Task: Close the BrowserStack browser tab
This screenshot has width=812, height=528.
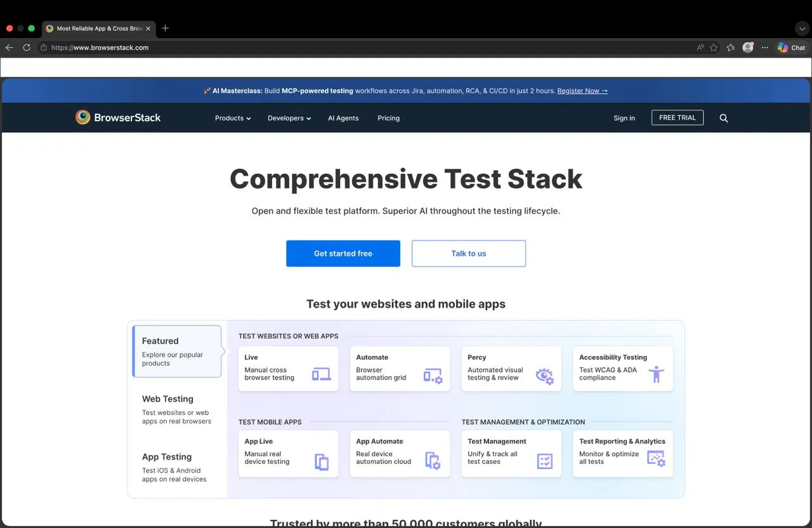Action: 148,29
